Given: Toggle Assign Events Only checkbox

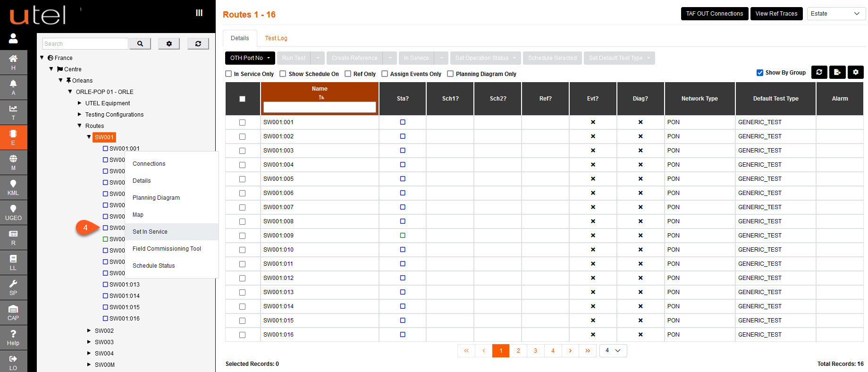Looking at the screenshot, I should click(385, 74).
